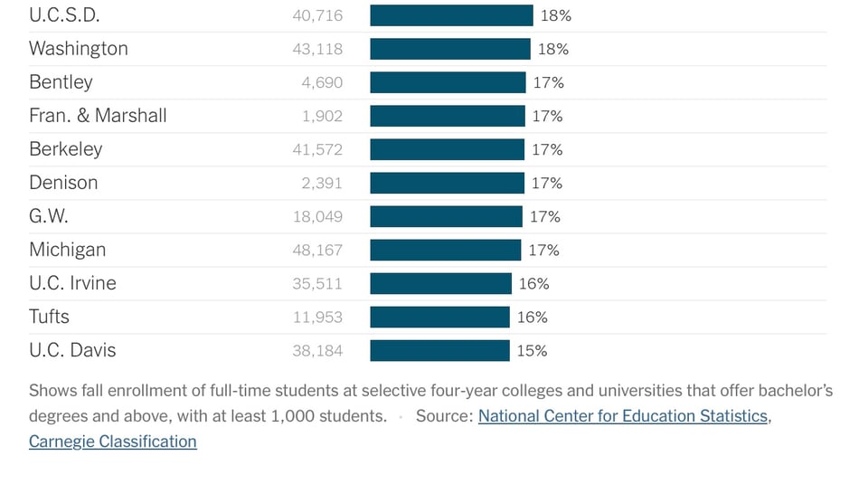Select the Berkeley bar
This screenshot has width=868, height=484.
(447, 149)
